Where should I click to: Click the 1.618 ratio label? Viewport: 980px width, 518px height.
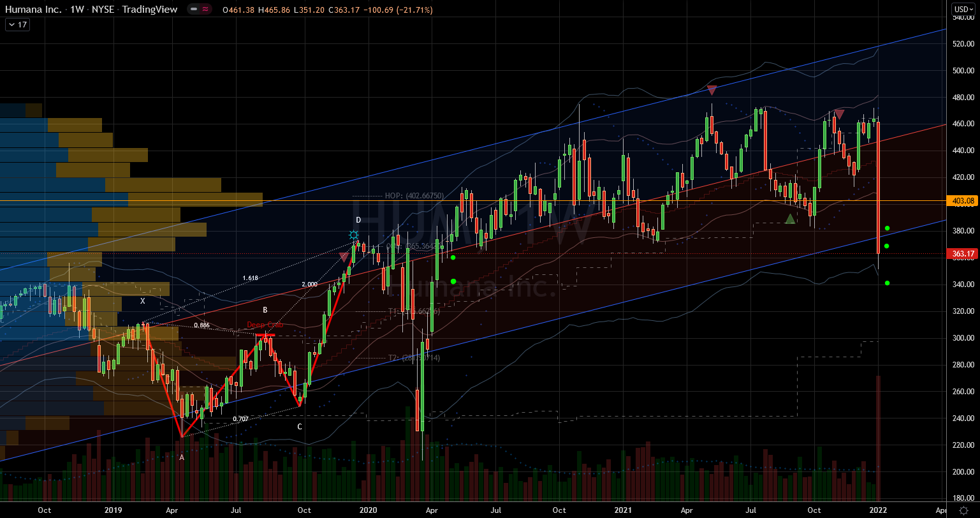click(251, 278)
